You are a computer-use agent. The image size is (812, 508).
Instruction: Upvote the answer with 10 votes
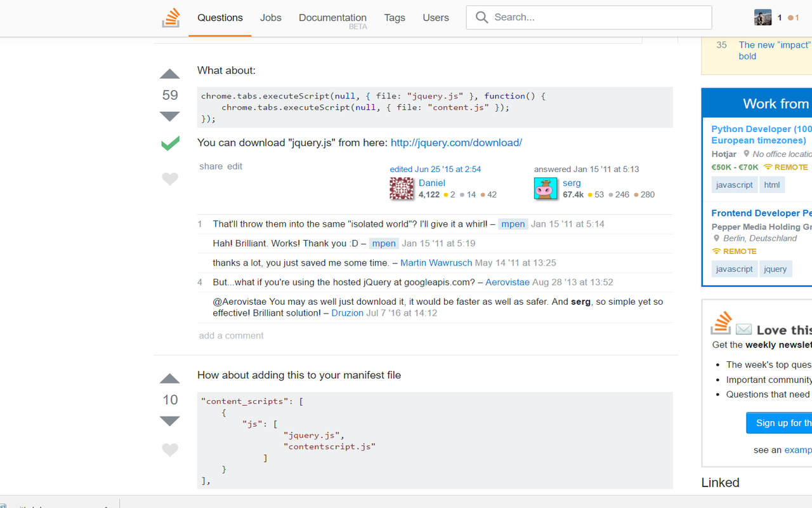[169, 378]
